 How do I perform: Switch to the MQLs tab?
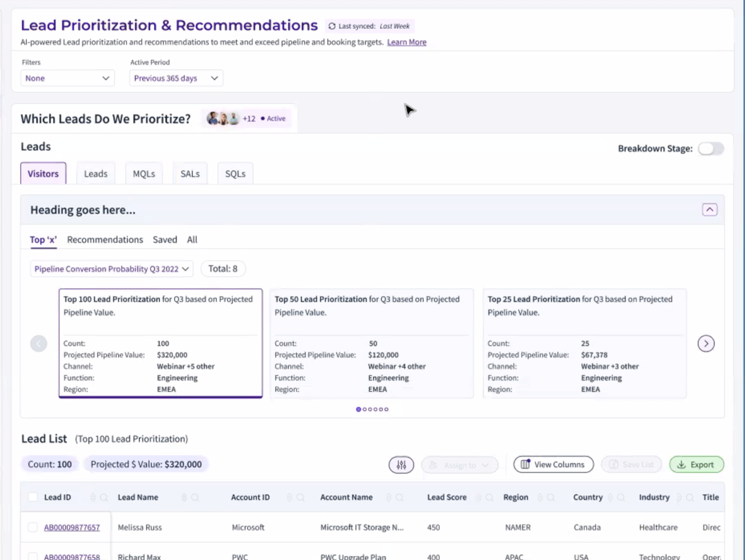point(144,174)
